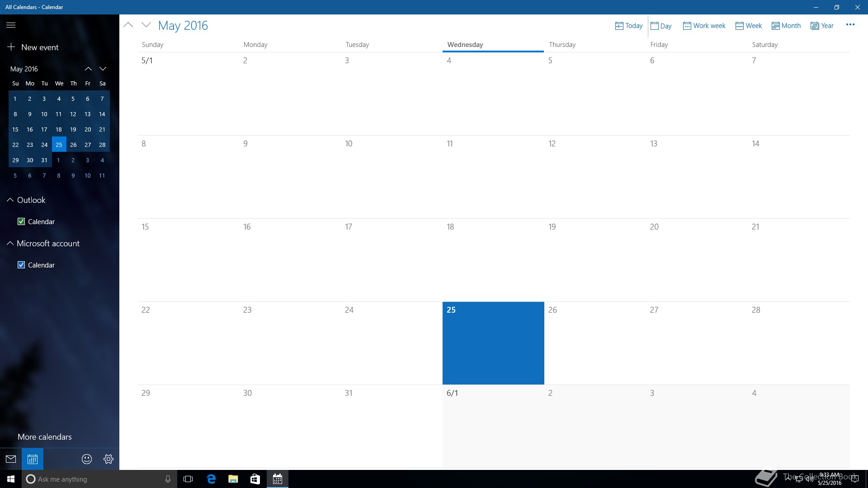Select May 31 in the mini calendar
The height and width of the screenshot is (488, 868).
click(x=44, y=160)
